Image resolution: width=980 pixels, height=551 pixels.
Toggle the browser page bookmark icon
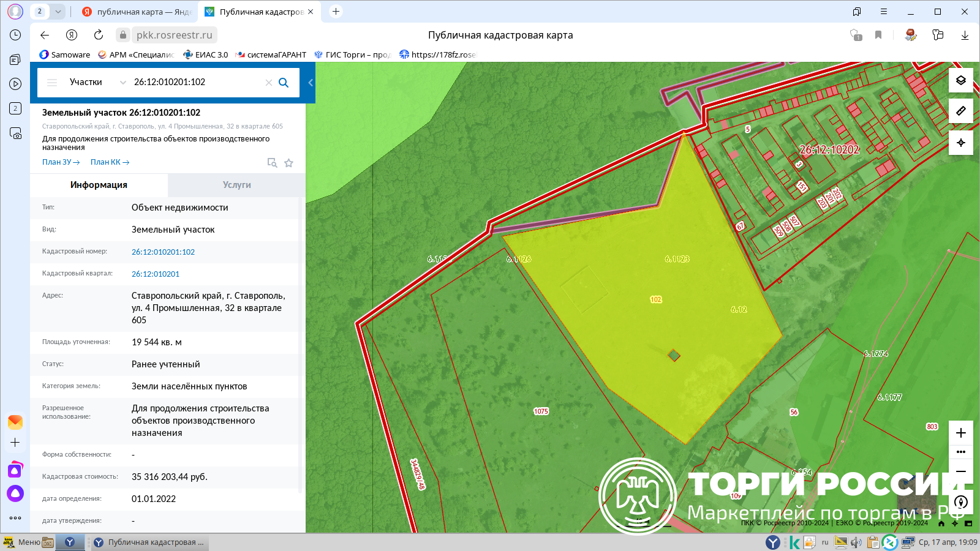tap(878, 35)
